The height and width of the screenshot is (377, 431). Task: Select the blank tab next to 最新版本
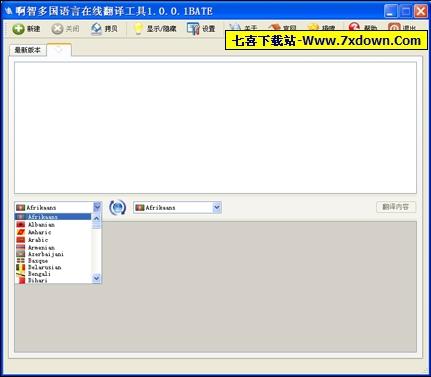[59, 50]
